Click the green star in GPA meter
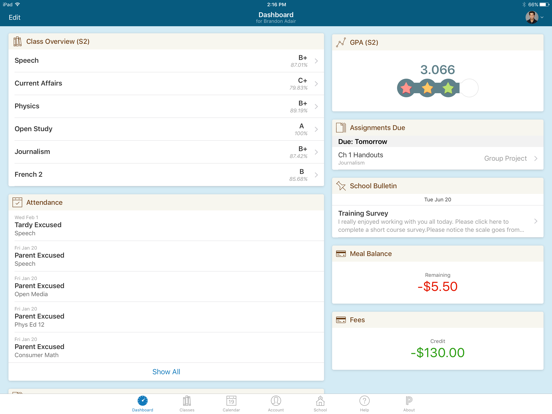The height and width of the screenshot is (414, 552). point(448,88)
